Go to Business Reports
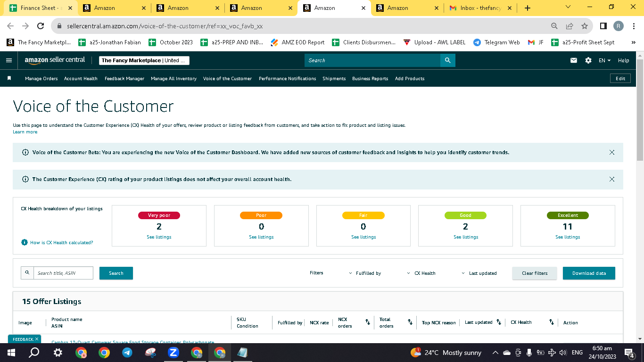This screenshot has width=644, height=362. pyautogui.click(x=370, y=79)
